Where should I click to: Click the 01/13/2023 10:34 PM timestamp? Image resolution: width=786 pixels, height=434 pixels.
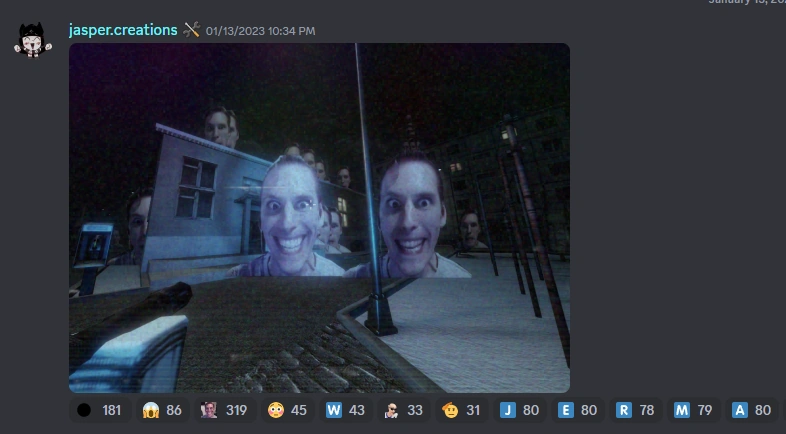pos(260,31)
